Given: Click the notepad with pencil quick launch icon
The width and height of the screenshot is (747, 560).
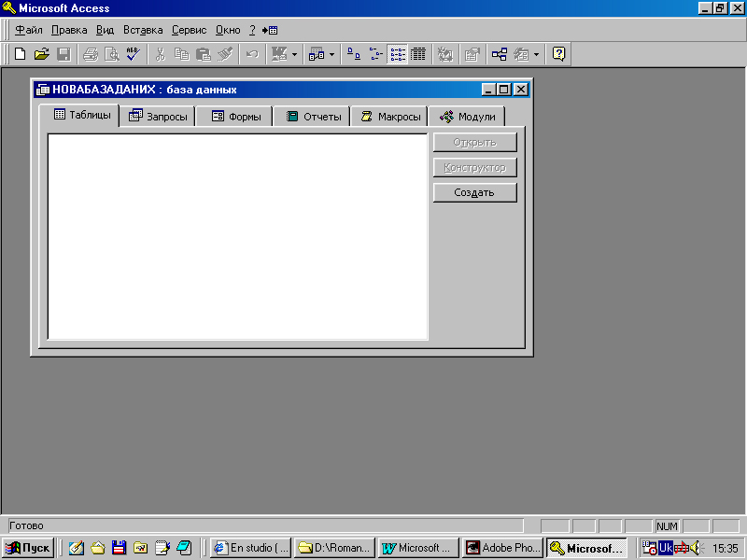Looking at the screenshot, I should point(162,548).
